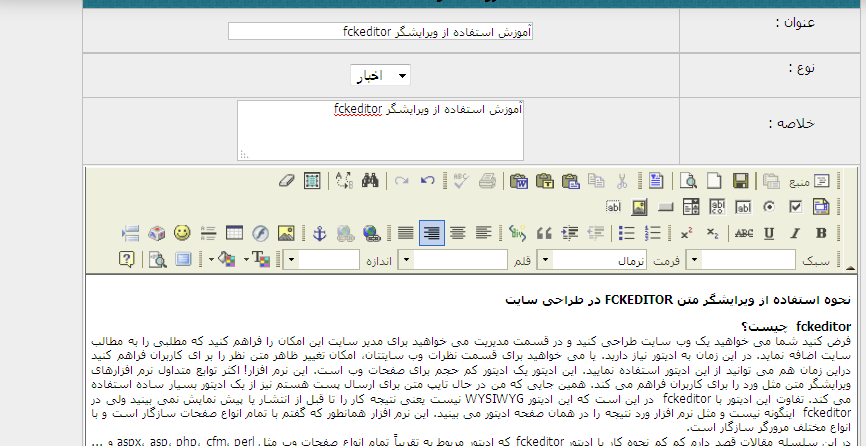Click the Remove Format eraser icon
866x446 pixels.
pyautogui.click(x=286, y=180)
